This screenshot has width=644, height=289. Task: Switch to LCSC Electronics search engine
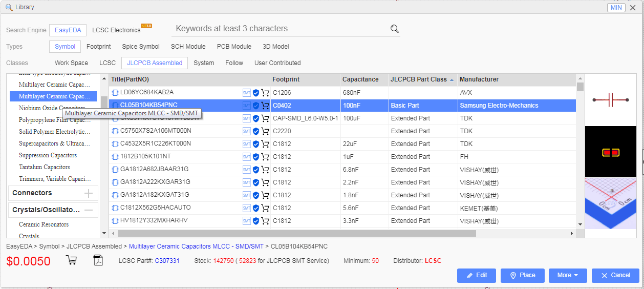116,30
